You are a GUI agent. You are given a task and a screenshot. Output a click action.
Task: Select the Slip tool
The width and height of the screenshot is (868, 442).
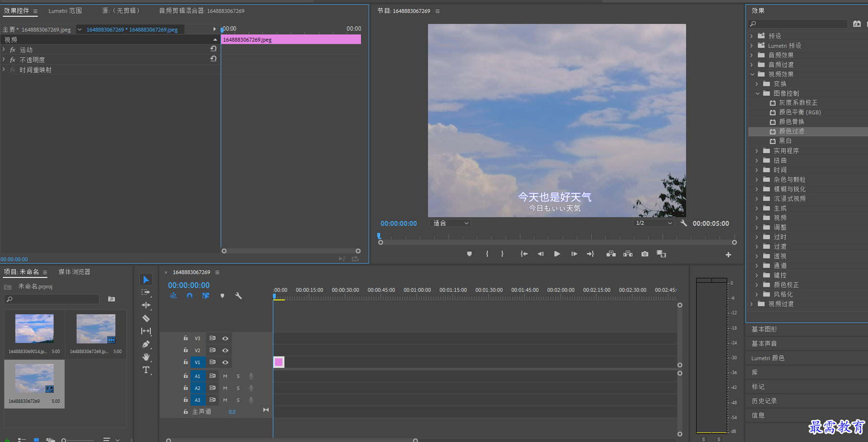tap(146, 331)
